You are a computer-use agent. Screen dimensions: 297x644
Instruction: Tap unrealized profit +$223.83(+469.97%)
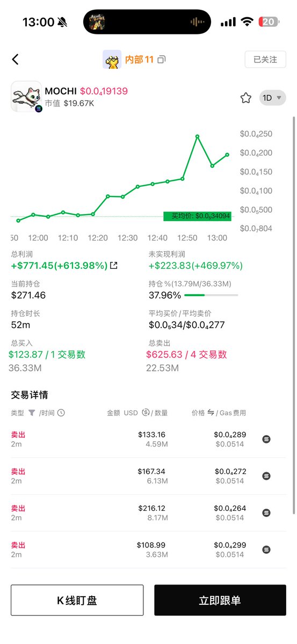click(x=195, y=266)
